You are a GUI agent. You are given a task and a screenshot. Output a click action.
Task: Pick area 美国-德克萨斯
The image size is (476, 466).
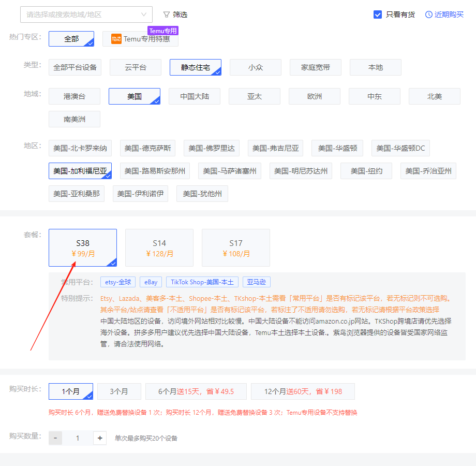(147, 148)
